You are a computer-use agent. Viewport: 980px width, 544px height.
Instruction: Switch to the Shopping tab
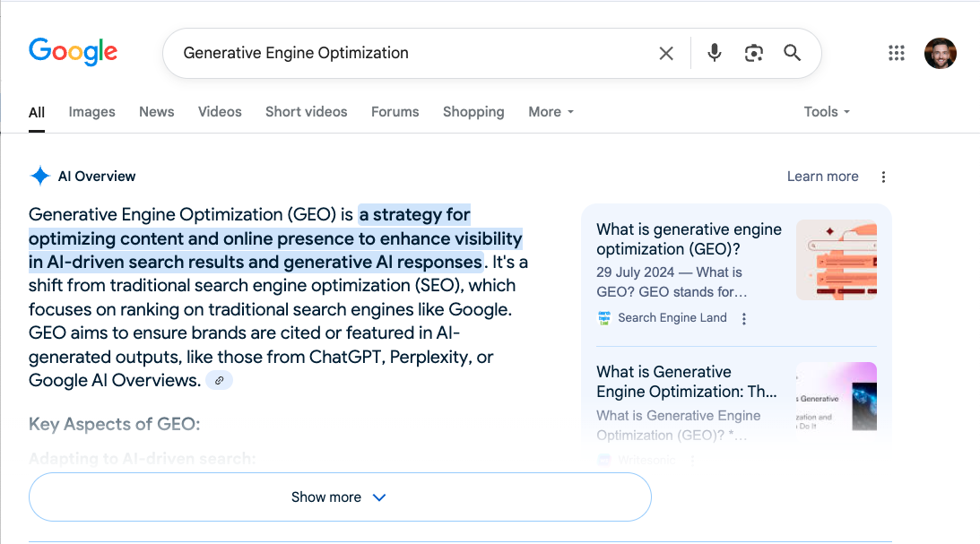pyautogui.click(x=473, y=112)
